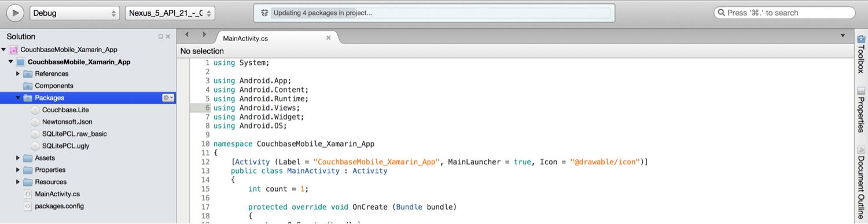Navigate back with left arrow
Image resolution: width=868 pixels, height=224 pixels.
coord(186,35)
